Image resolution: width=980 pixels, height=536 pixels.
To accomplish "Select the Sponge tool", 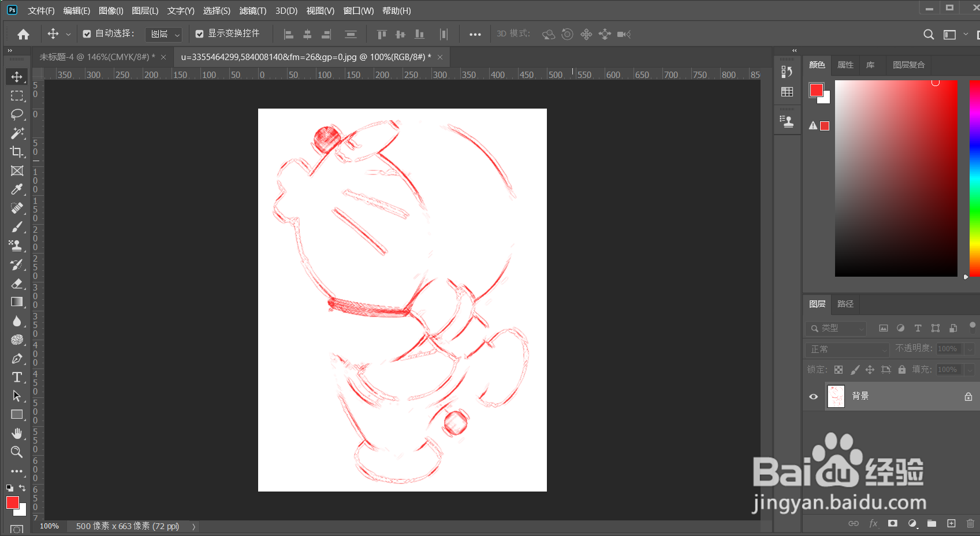I will tap(17, 340).
